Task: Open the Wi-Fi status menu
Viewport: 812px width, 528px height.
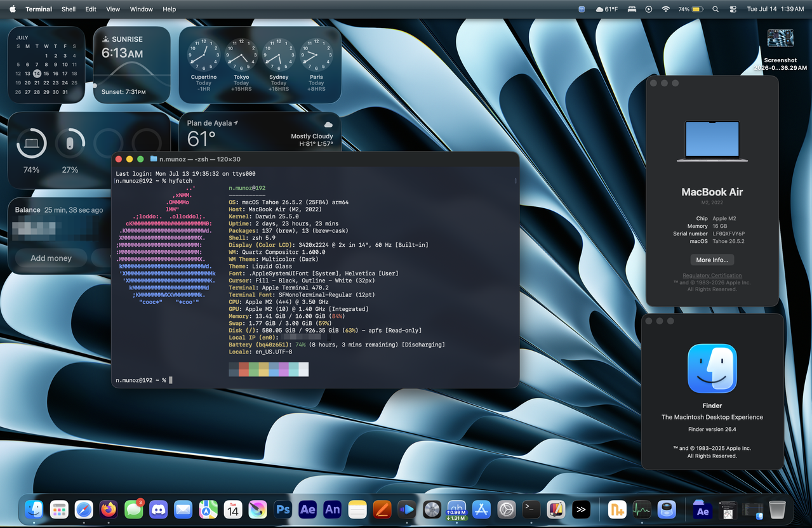Action: click(665, 10)
